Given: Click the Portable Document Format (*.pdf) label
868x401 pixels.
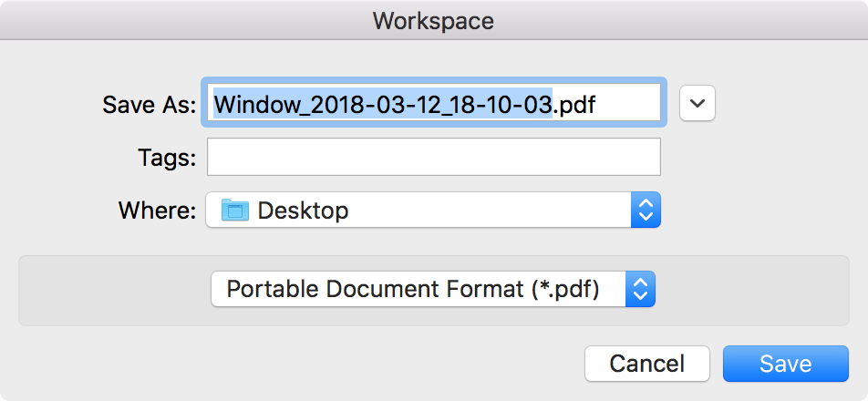Looking at the screenshot, I should [413, 289].
